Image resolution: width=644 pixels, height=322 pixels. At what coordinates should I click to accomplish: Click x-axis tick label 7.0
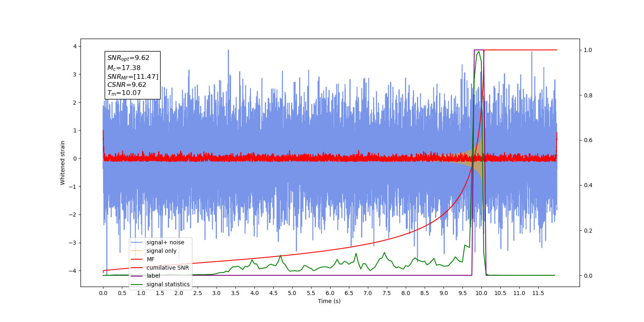point(368,293)
